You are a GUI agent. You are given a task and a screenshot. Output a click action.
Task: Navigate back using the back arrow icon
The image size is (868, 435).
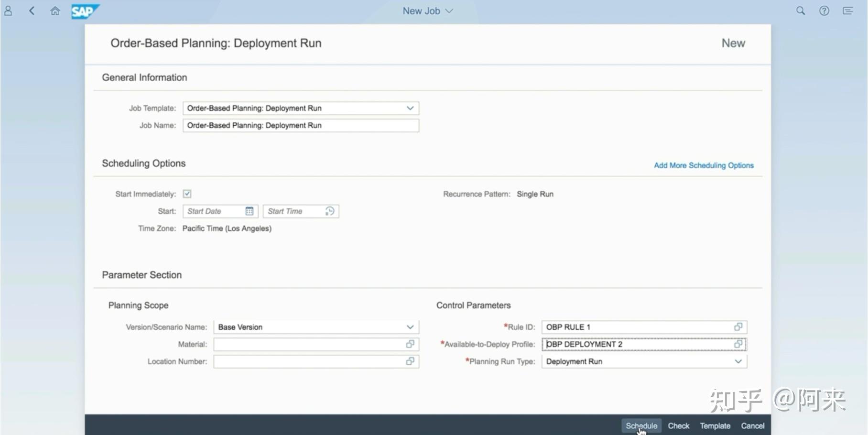pos(32,11)
